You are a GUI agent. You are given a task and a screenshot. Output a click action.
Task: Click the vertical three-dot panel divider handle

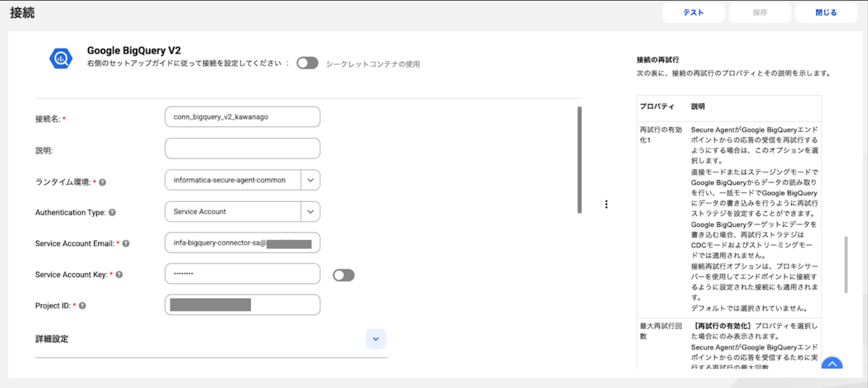(606, 204)
